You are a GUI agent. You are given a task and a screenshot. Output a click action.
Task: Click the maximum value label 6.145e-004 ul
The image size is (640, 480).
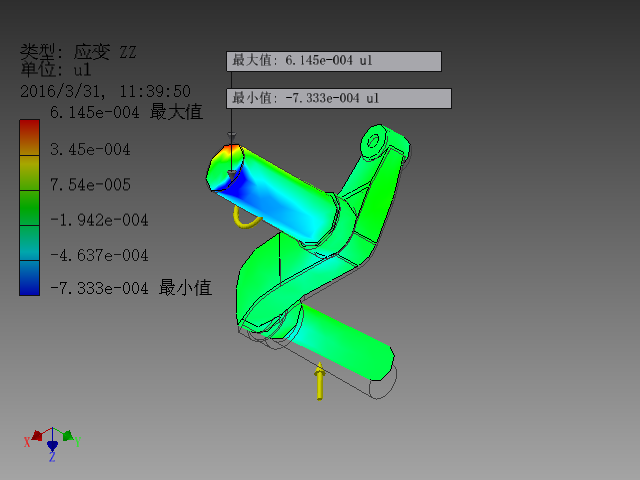[334, 61]
